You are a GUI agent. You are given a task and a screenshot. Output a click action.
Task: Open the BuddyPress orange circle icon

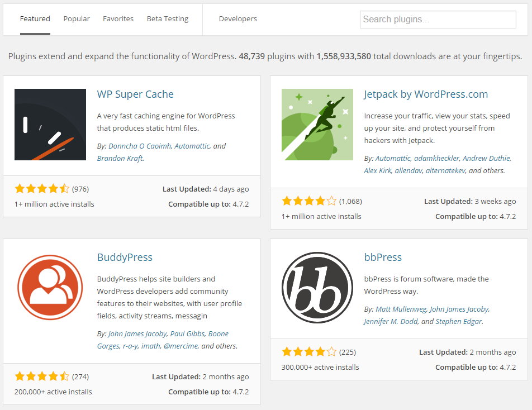(50, 287)
